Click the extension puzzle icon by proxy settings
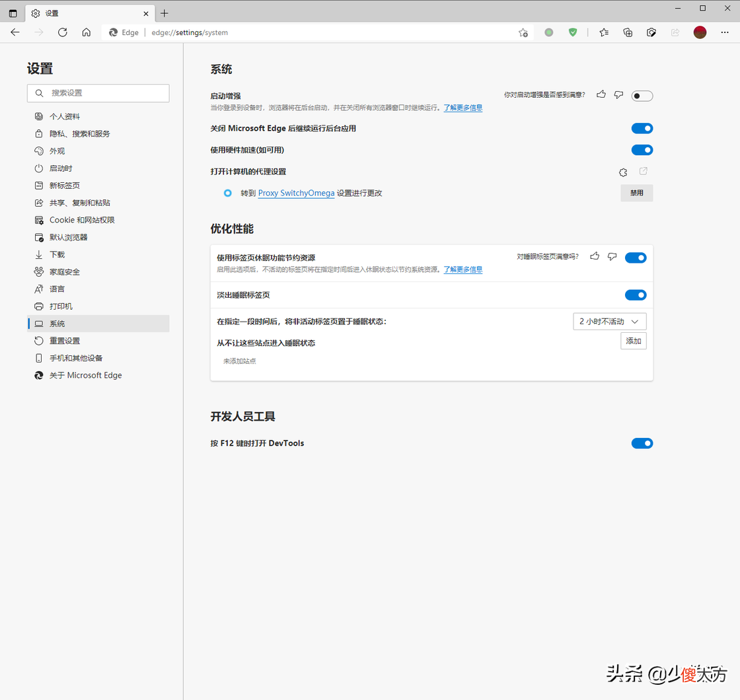The image size is (740, 700). [623, 172]
